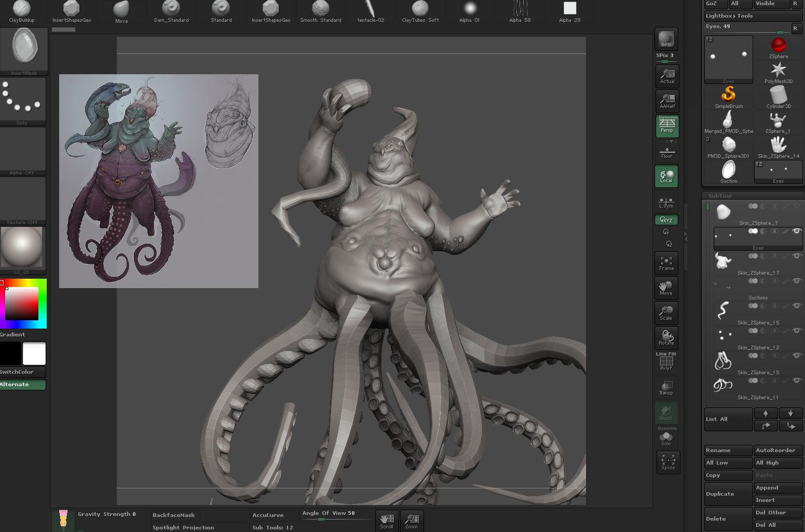Screen dimensions: 805x532
Task: Frame the model with Frame icon
Action: tap(666, 263)
